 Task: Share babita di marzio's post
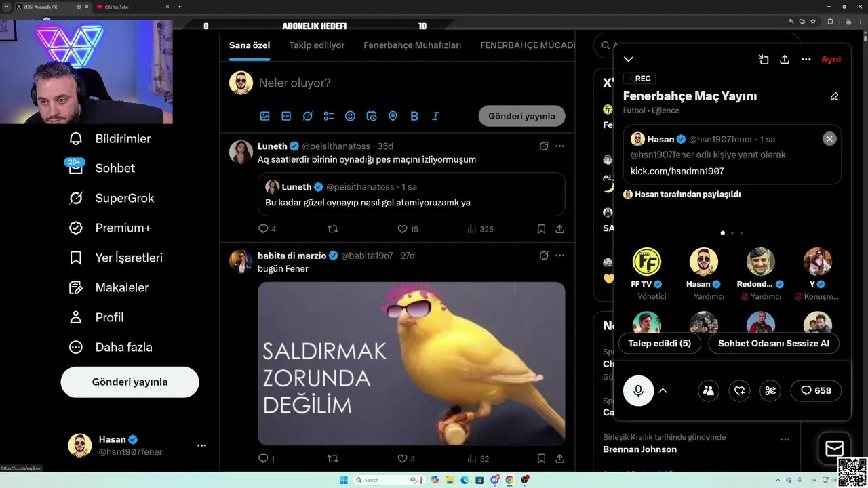[559, 459]
